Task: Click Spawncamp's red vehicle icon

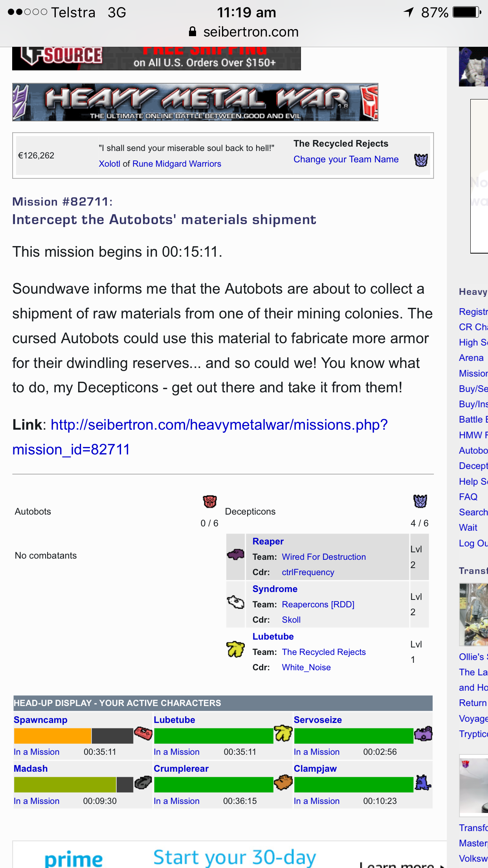Action: click(x=143, y=734)
